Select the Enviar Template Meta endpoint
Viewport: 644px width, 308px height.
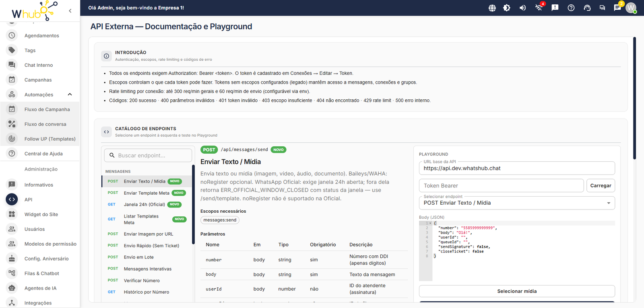pos(147,193)
